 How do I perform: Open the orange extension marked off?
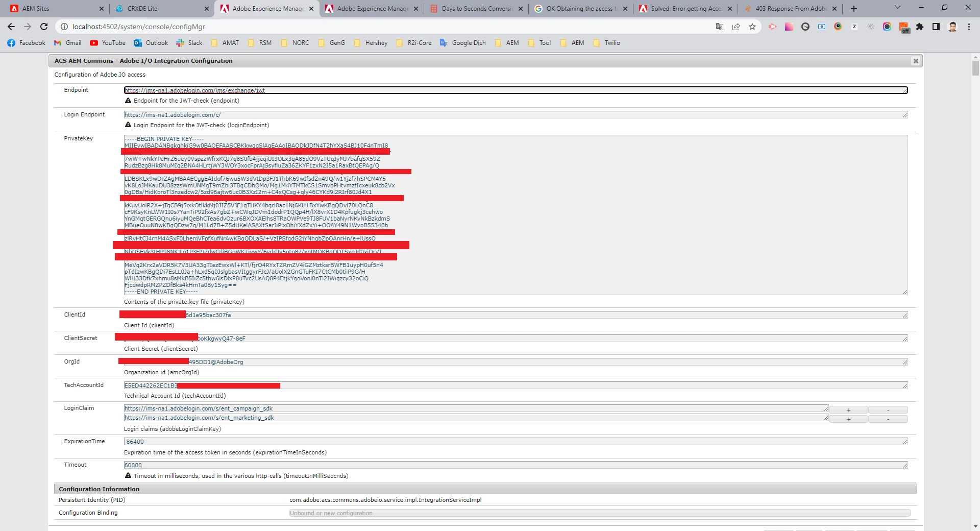[x=904, y=28]
